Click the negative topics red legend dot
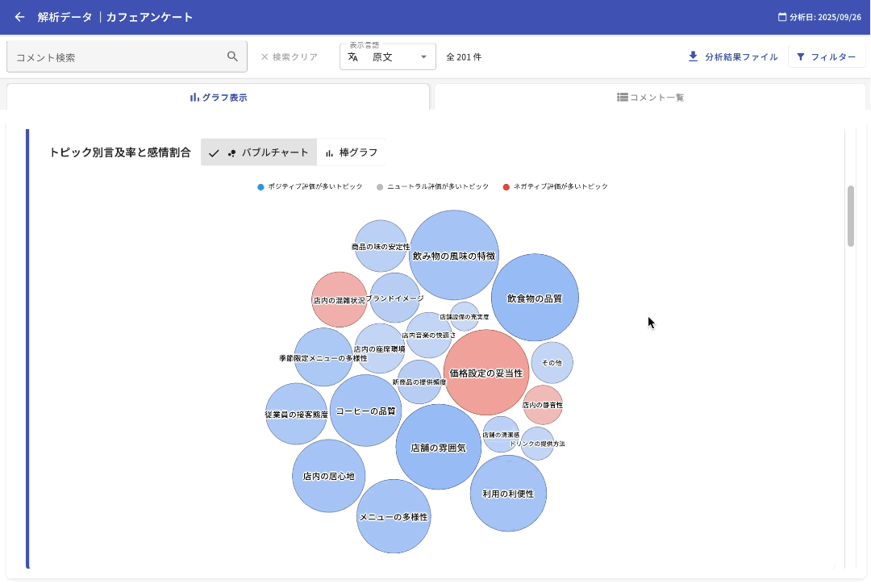 pyautogui.click(x=506, y=187)
